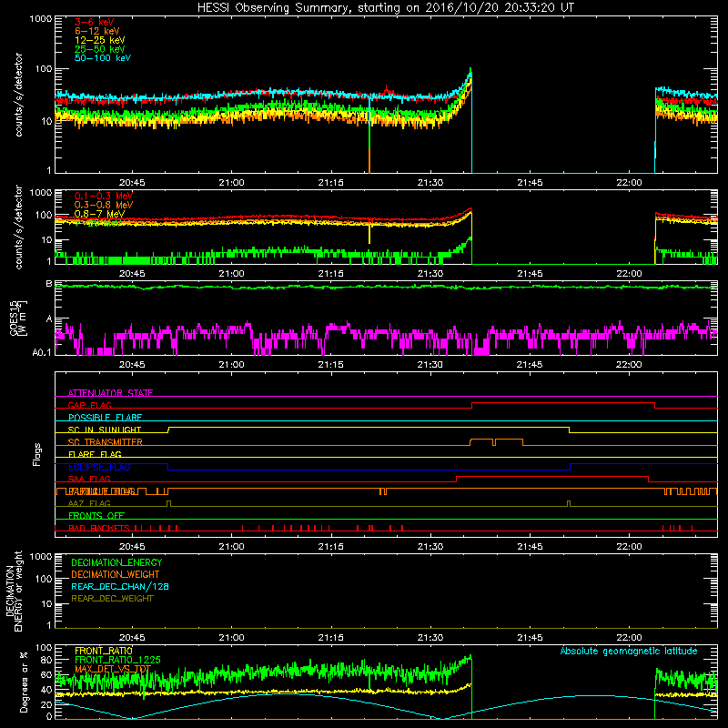This screenshot has width=728, height=728.
Task: Select the blue ECLIPSE_FLAG label
Action: pos(99,467)
